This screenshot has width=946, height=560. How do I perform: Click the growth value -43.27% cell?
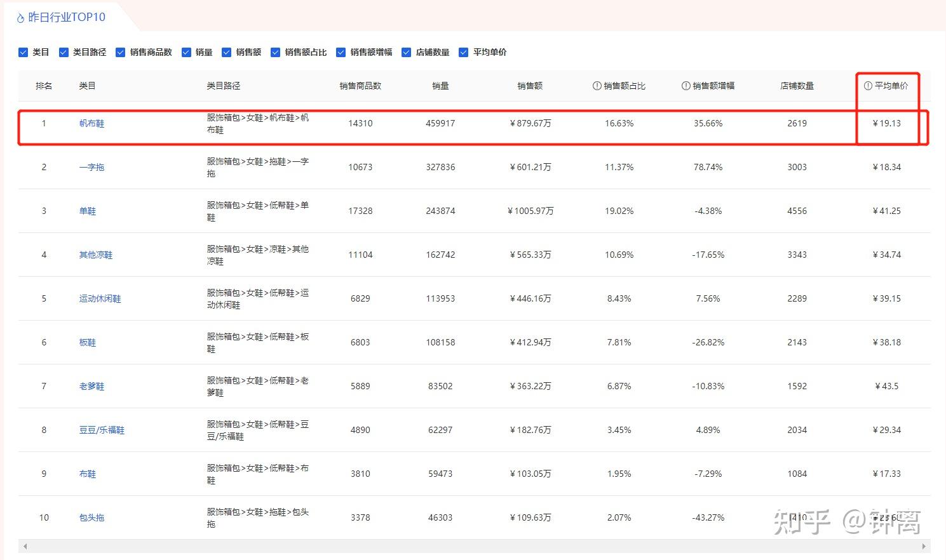pos(708,517)
